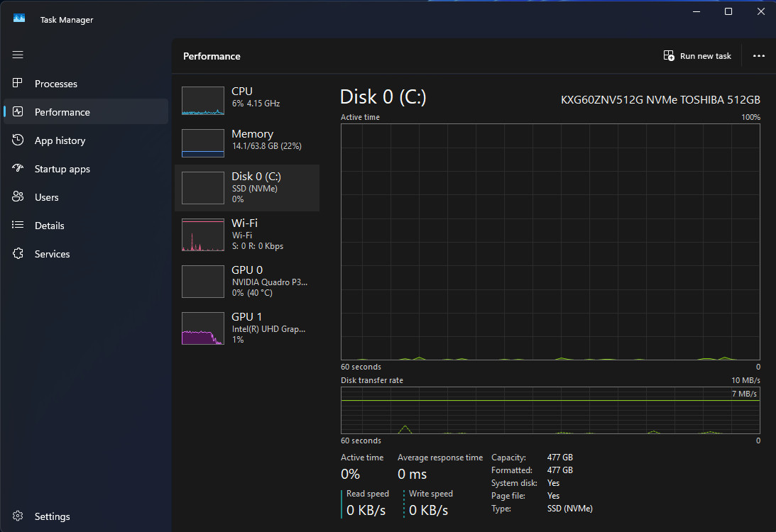The width and height of the screenshot is (776, 532).
Task: Click the App history clock icon
Action: [x=18, y=140]
